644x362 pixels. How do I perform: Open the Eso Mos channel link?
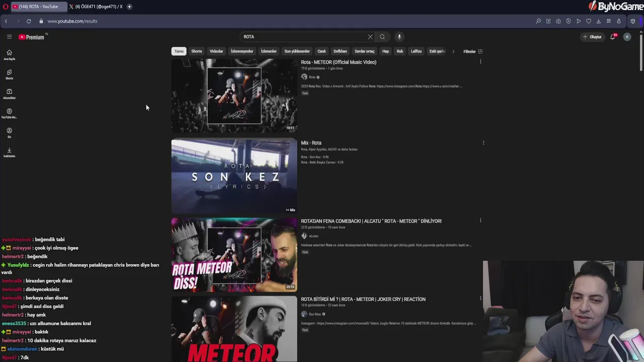click(315, 314)
